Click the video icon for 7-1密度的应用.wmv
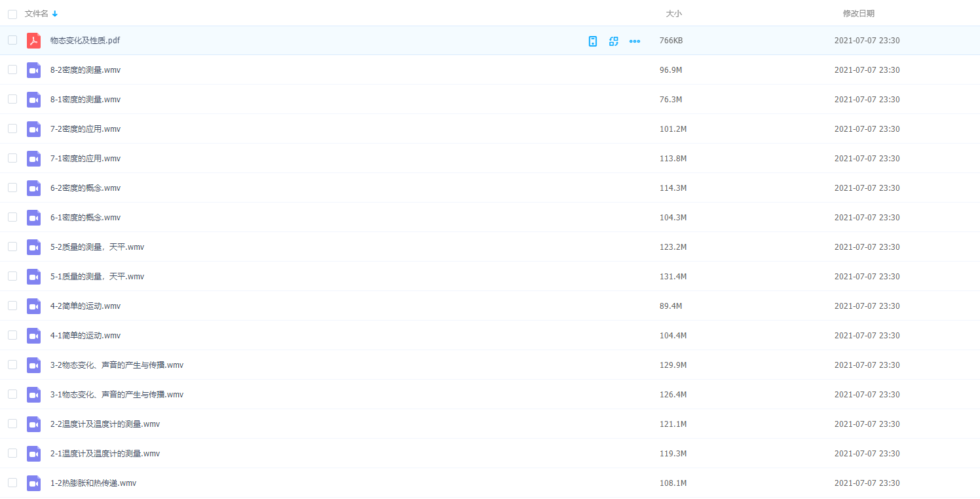Screen dimensions: 980x499 click(x=33, y=159)
